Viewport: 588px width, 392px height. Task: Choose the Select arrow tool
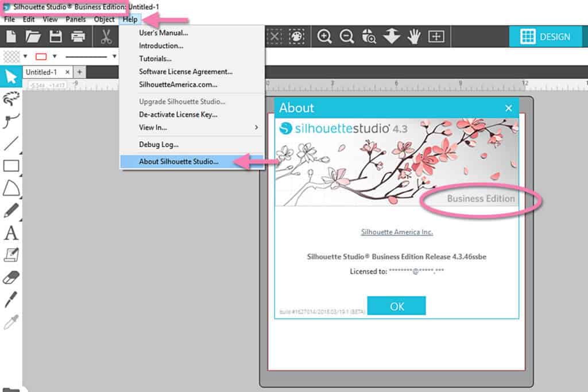tap(11, 76)
